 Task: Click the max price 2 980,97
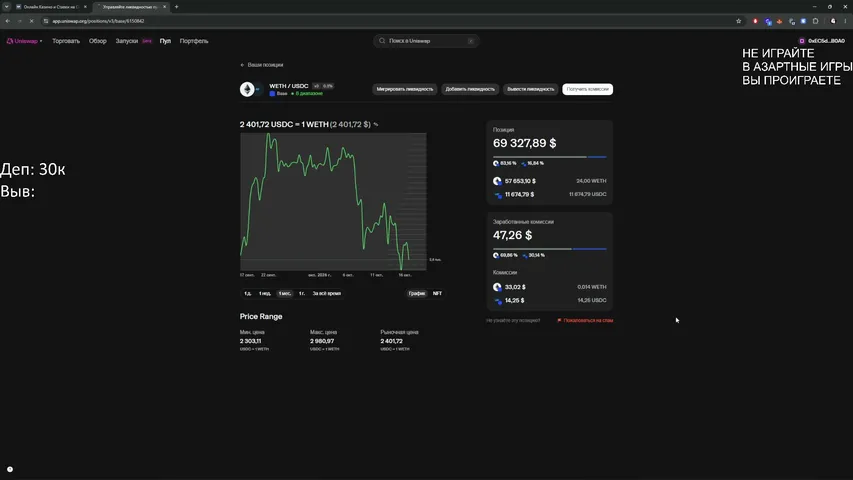coord(322,341)
